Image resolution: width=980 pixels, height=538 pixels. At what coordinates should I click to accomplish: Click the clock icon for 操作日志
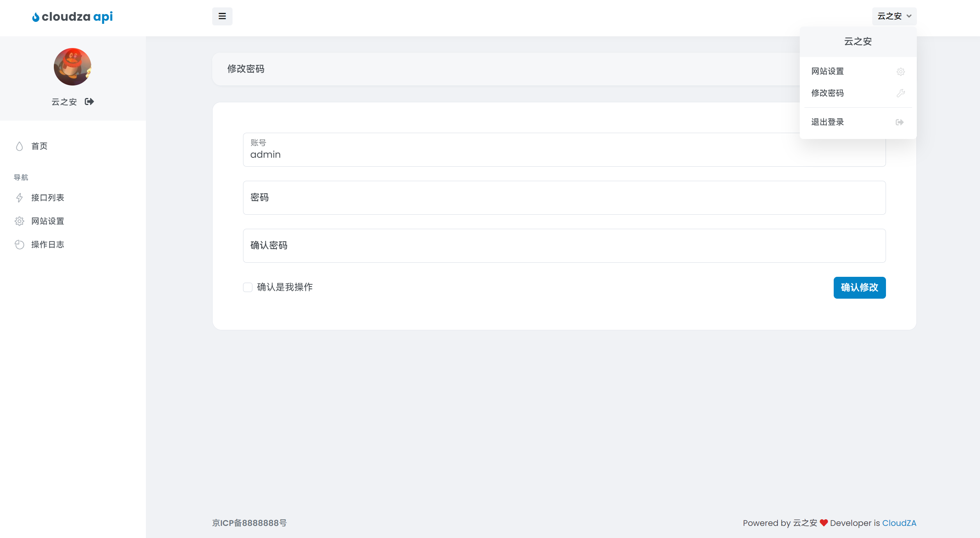coord(20,245)
